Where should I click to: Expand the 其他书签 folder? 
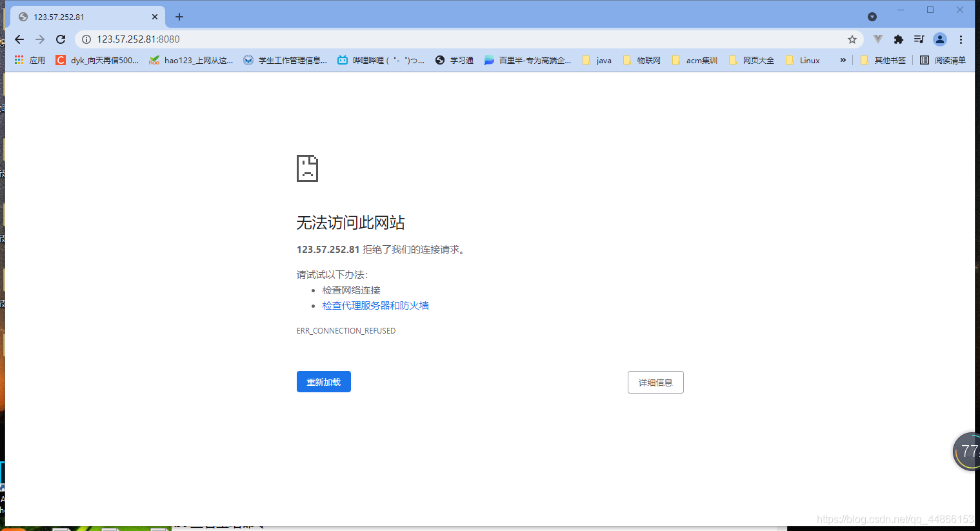click(x=883, y=60)
